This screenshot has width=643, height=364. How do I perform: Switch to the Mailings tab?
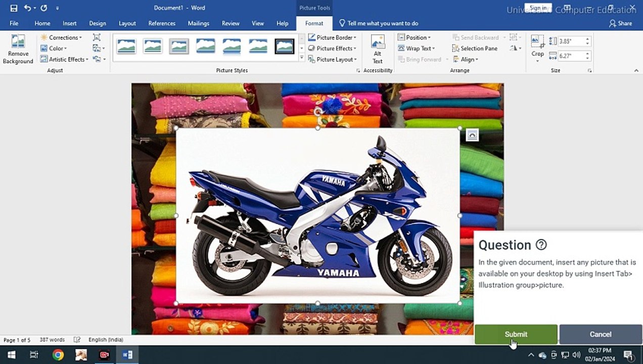click(x=199, y=23)
